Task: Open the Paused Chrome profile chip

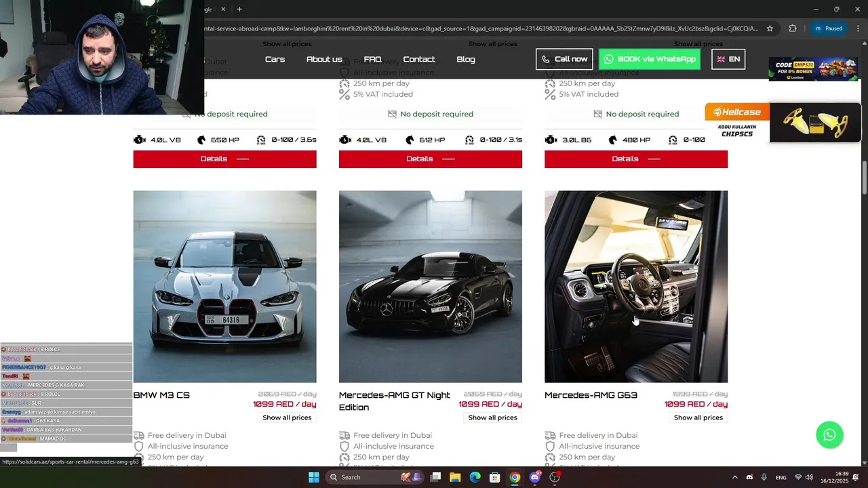Action: coord(827,28)
